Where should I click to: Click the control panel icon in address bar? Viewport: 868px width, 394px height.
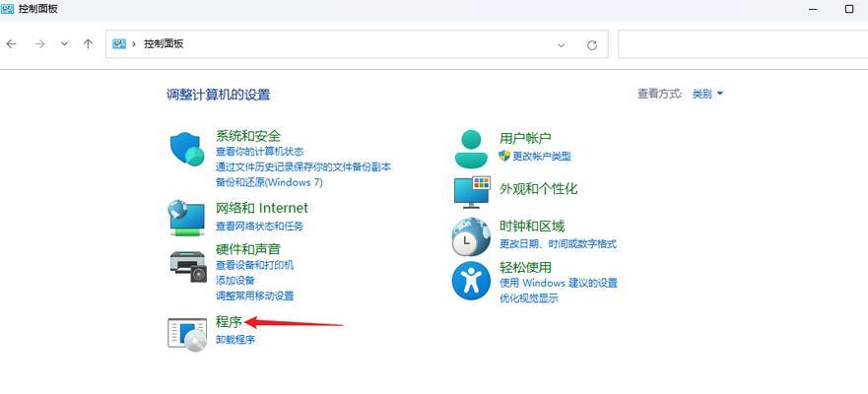pyautogui.click(x=119, y=43)
